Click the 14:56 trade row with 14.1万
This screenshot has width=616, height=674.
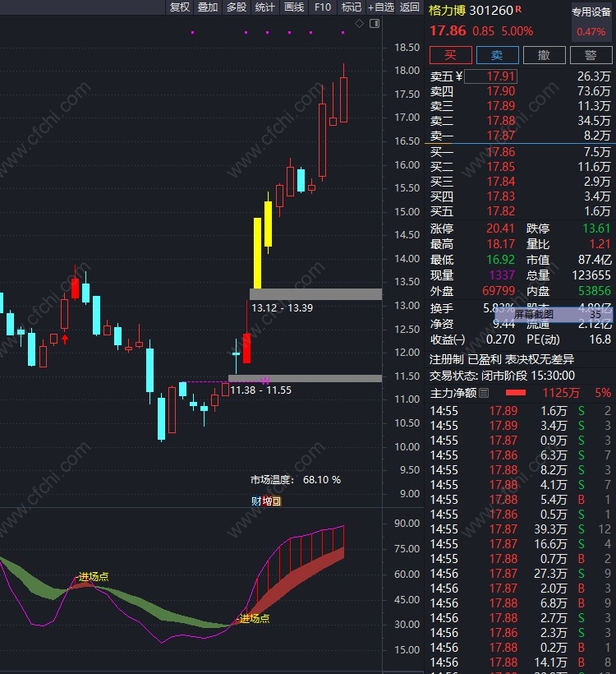(520, 662)
